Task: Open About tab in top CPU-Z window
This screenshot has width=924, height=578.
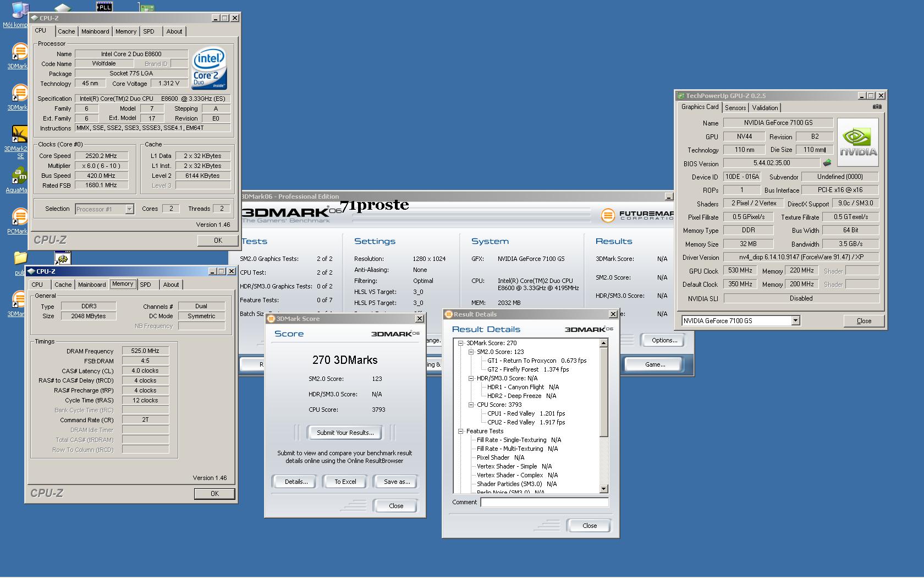Action: pos(174,31)
